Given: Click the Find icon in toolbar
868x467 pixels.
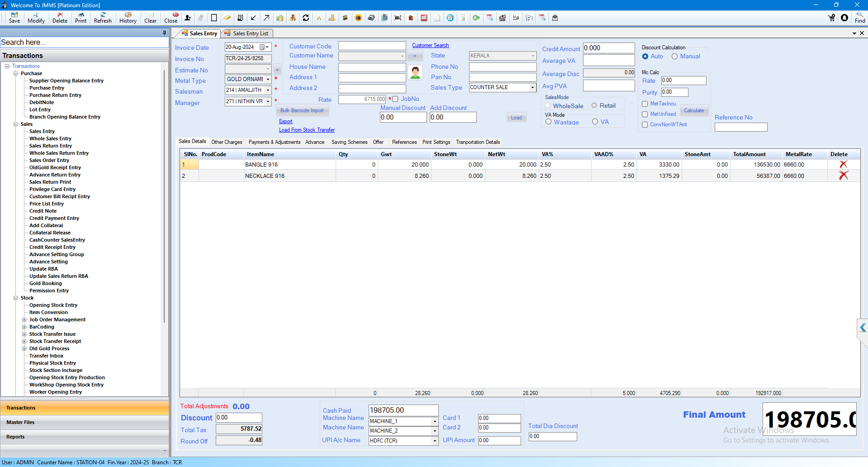Looking at the screenshot, I should click(x=859, y=18).
